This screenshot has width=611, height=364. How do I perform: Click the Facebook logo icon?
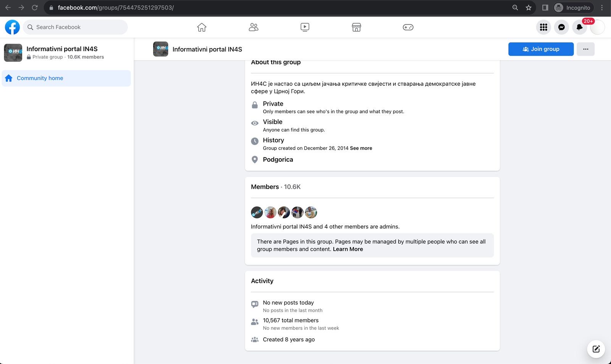(x=12, y=27)
